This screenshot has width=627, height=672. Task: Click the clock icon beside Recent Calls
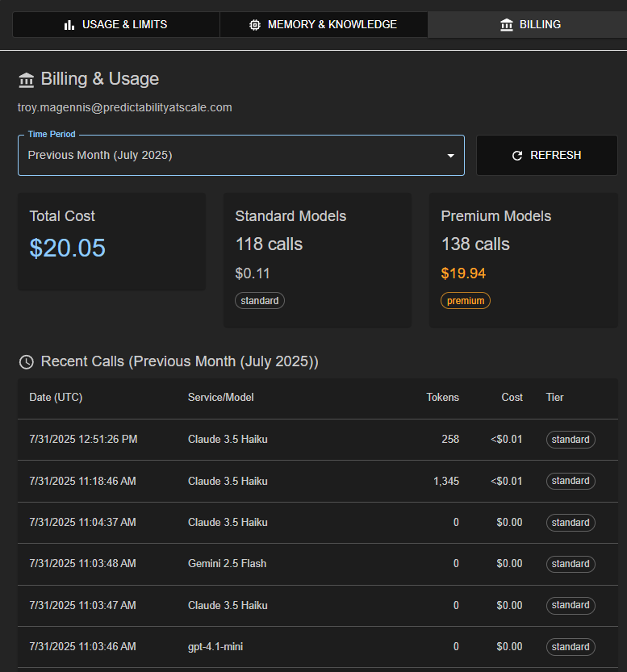pyautogui.click(x=27, y=362)
